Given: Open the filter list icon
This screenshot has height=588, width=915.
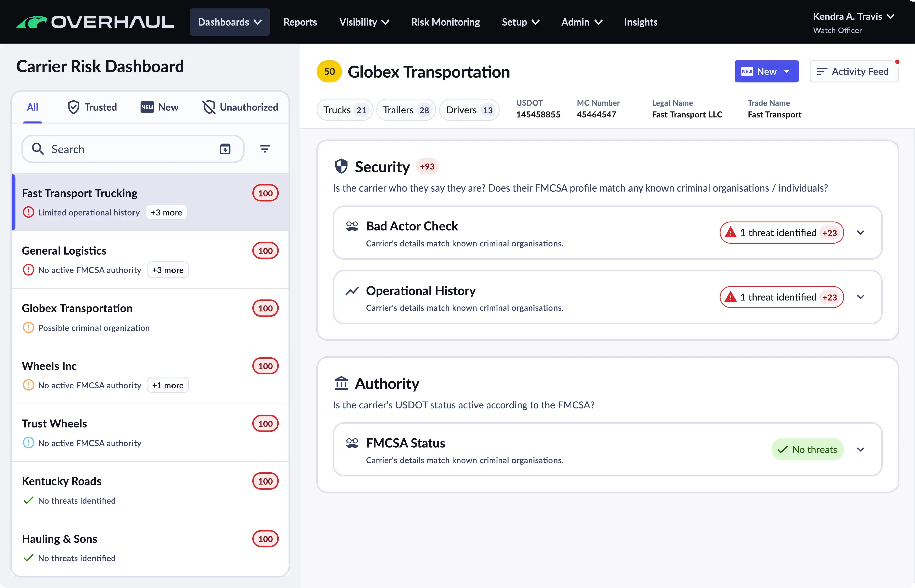Looking at the screenshot, I should [265, 149].
